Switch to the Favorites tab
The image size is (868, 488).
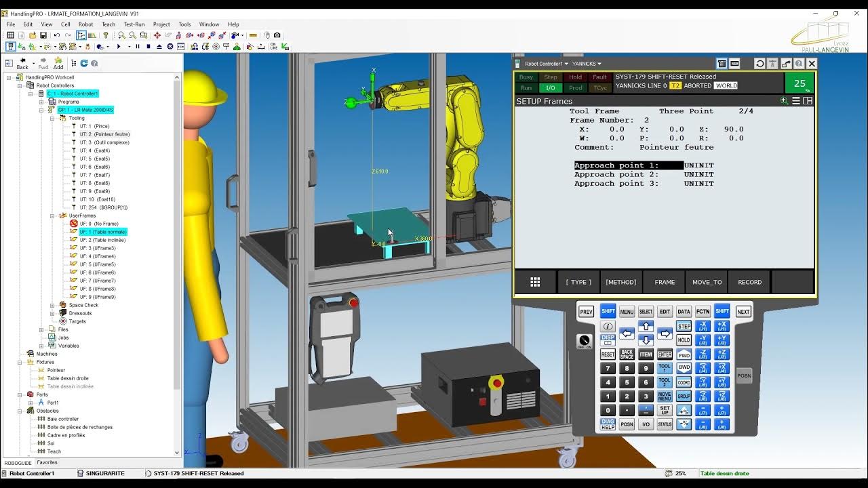[47, 462]
